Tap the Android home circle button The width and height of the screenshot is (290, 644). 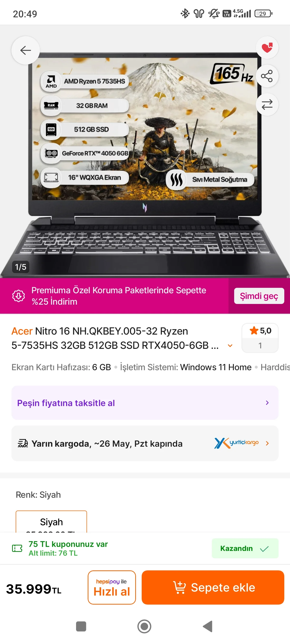pos(144,626)
